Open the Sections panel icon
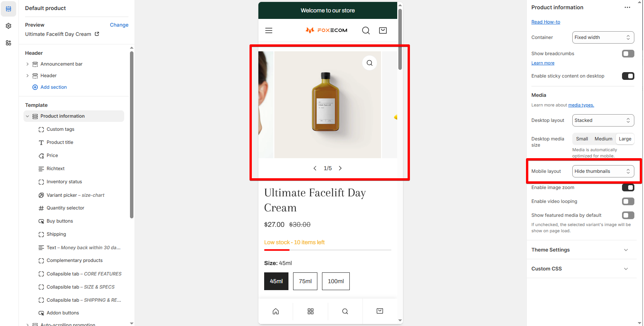Screen dimensions: 644x326 point(8,9)
